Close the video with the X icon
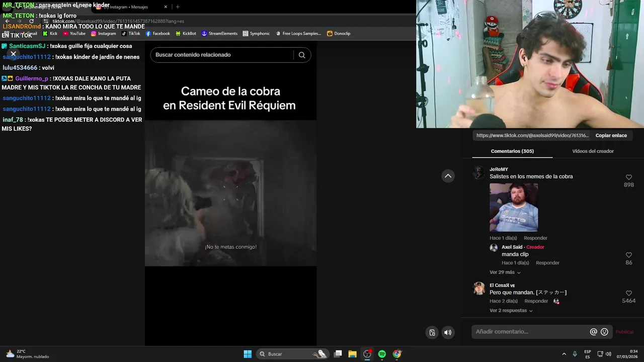 (14, 53)
